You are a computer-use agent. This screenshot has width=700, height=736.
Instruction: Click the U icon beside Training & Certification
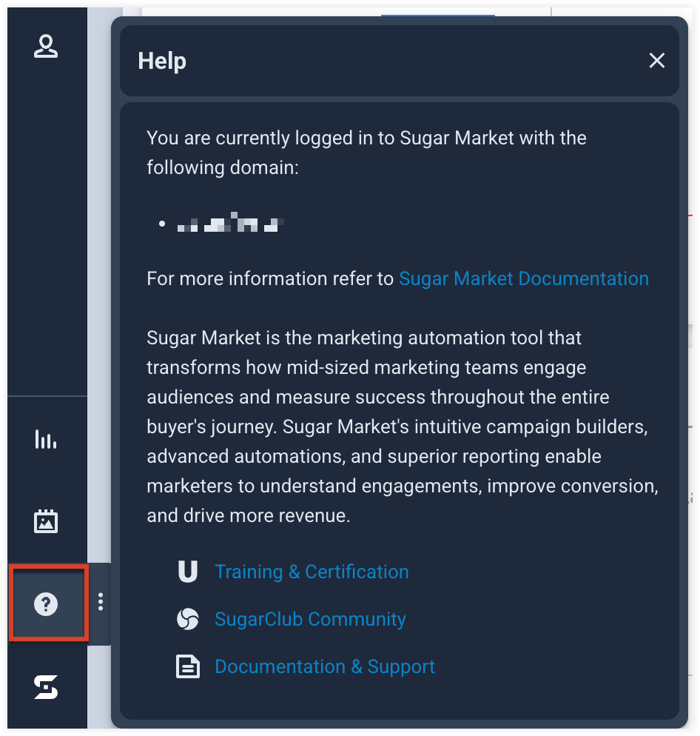click(x=188, y=572)
